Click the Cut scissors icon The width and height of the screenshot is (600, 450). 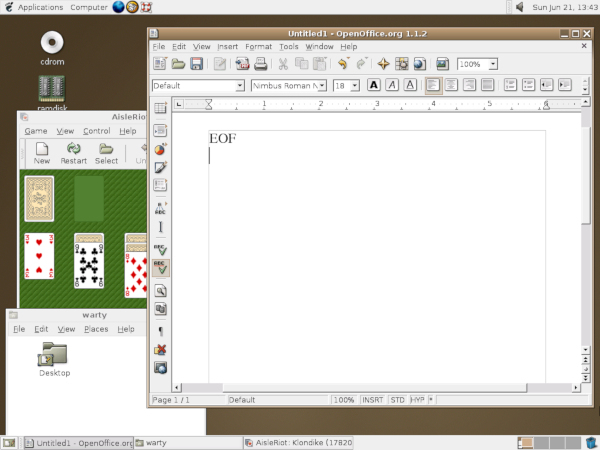(x=283, y=64)
